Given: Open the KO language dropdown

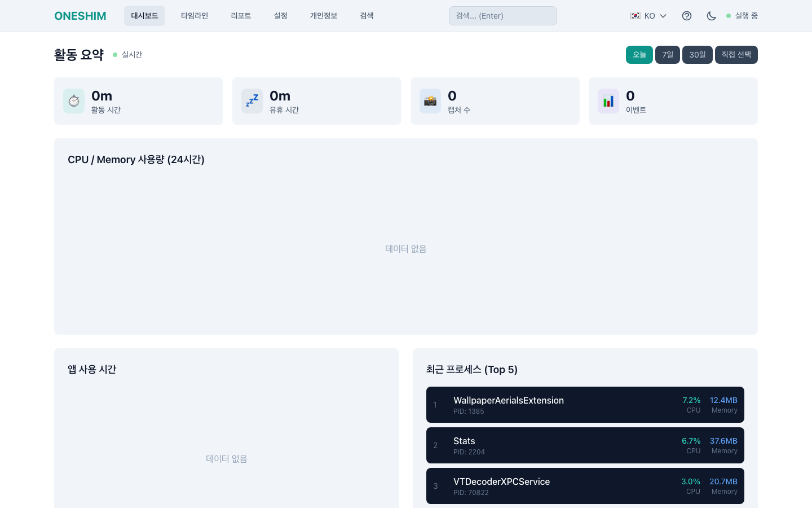Looking at the screenshot, I should pos(649,16).
